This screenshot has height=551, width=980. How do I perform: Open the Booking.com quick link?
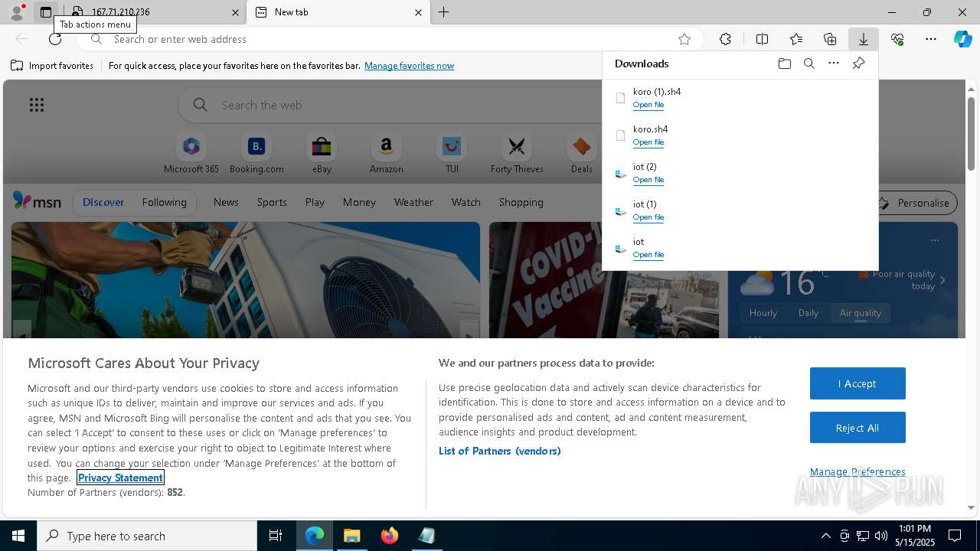click(x=256, y=153)
